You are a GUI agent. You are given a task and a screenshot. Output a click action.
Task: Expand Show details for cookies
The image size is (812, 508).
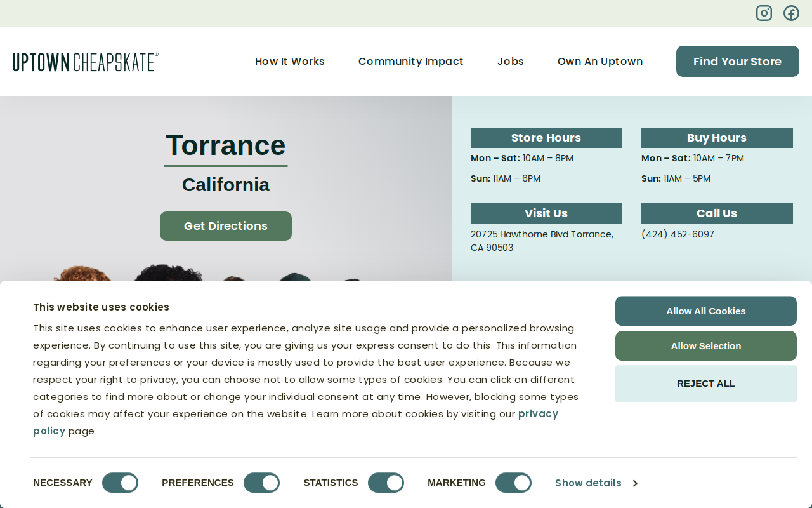click(x=596, y=483)
